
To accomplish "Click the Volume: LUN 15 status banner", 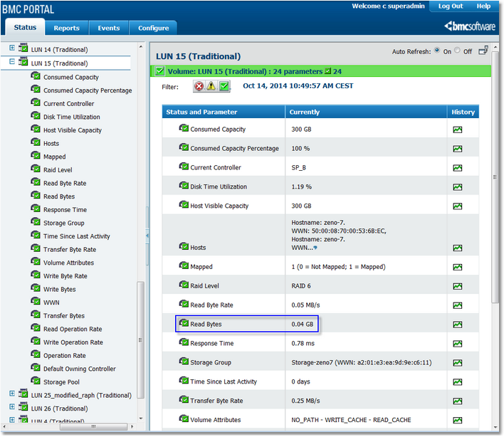I will [x=320, y=71].
